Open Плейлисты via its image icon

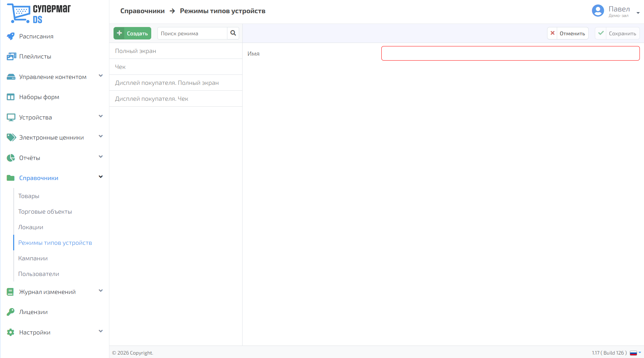coord(11,56)
